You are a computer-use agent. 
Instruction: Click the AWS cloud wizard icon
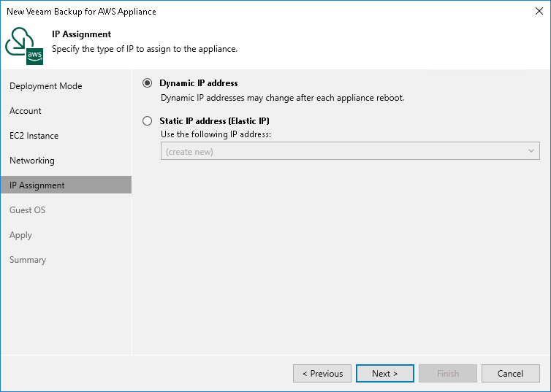point(25,45)
